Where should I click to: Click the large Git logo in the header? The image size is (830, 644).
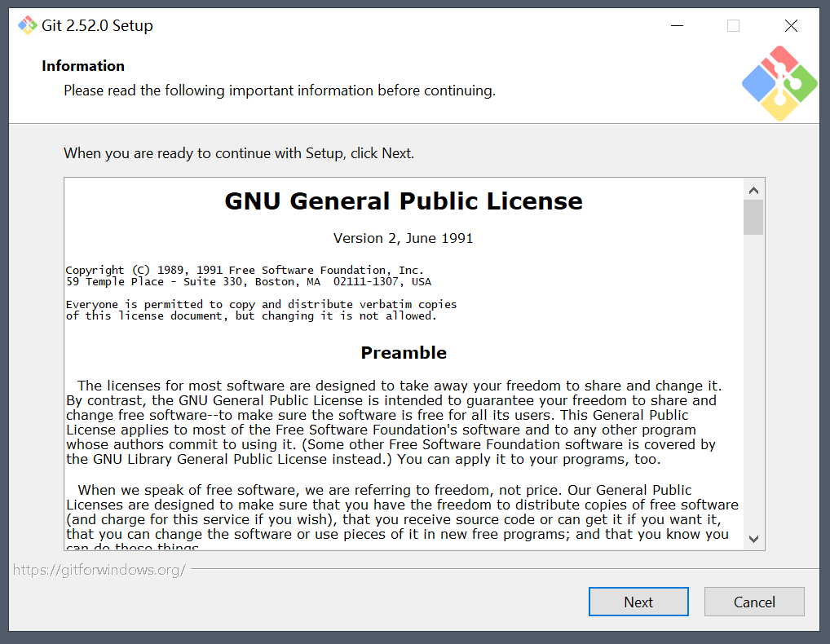(779, 83)
